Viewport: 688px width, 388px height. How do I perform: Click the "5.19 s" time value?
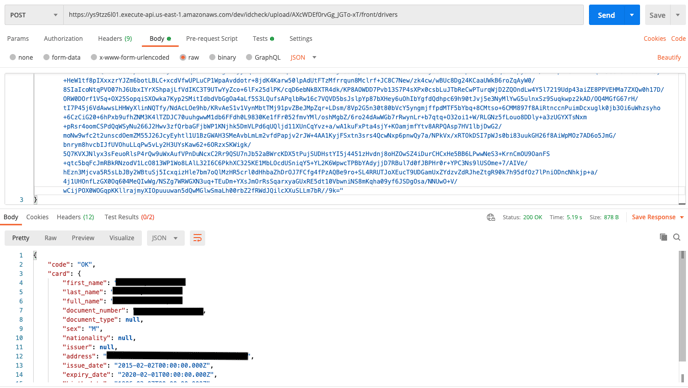574,217
